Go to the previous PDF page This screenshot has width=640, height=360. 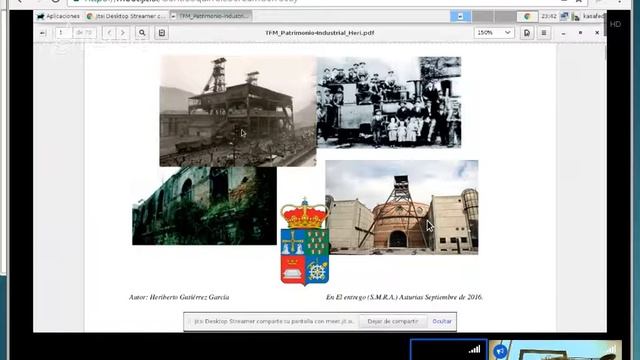(109, 33)
